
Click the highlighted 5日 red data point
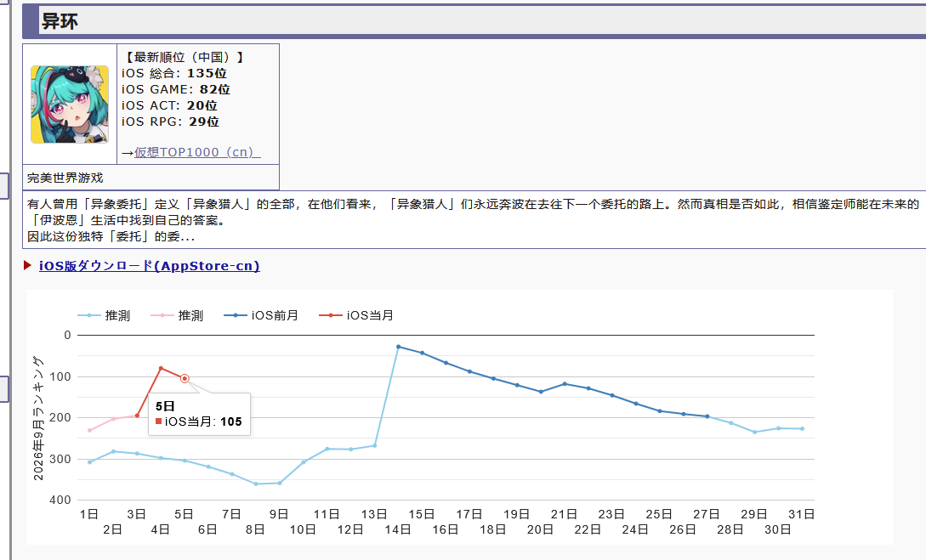coord(185,378)
